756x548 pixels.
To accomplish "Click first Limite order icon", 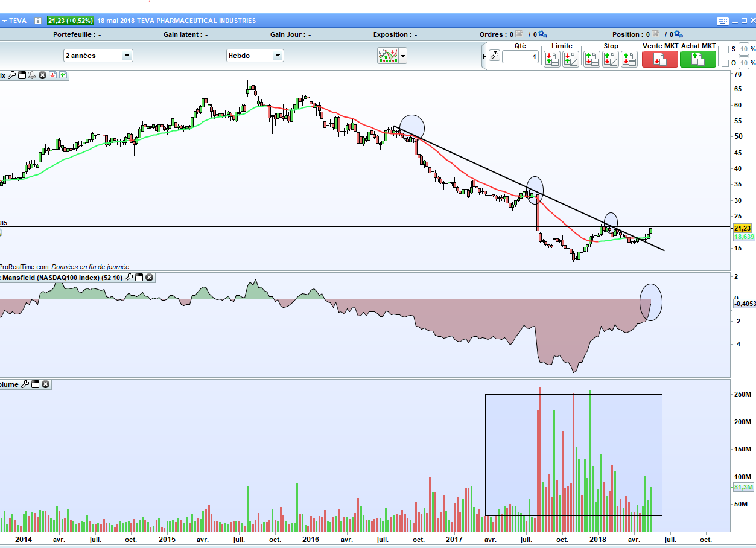I will click(551, 59).
